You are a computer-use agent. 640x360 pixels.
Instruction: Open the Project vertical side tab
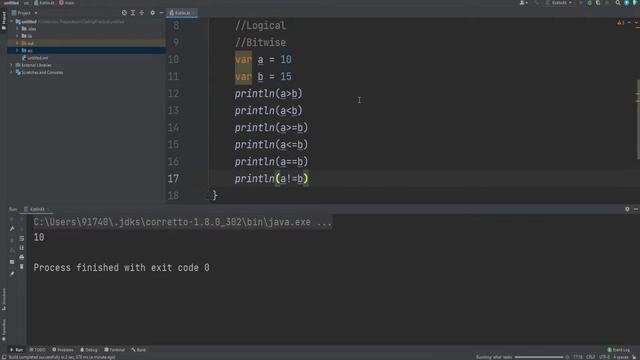4,20
